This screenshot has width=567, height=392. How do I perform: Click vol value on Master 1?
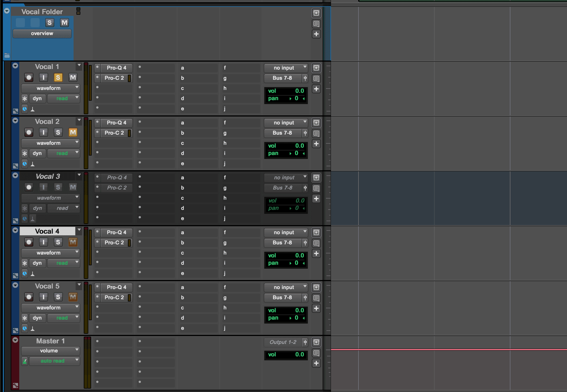pos(299,355)
